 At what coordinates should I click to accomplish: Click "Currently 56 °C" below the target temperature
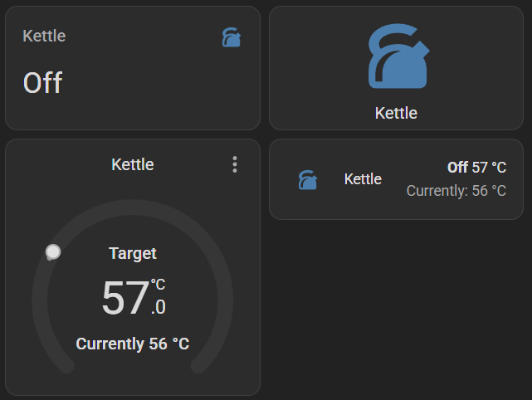click(133, 344)
